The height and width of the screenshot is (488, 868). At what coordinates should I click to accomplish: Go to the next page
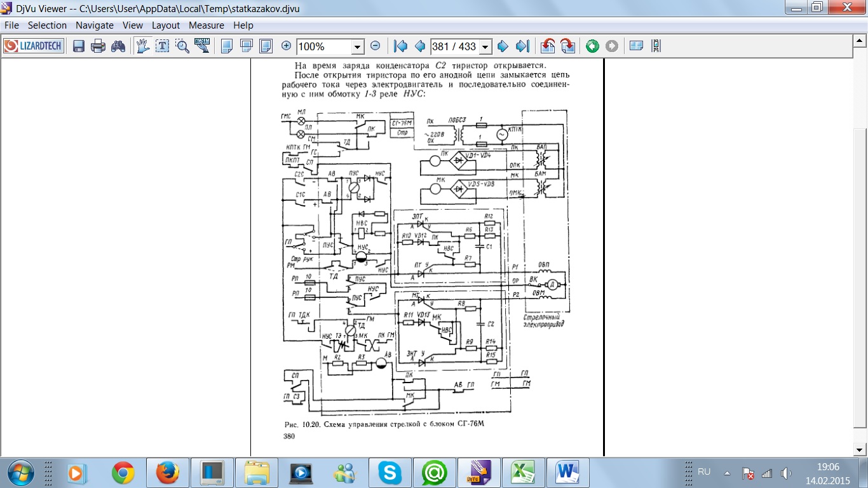[503, 46]
